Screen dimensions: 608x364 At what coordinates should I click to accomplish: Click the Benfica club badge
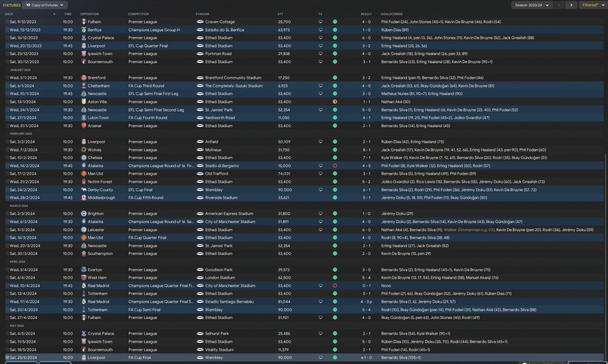[84, 30]
